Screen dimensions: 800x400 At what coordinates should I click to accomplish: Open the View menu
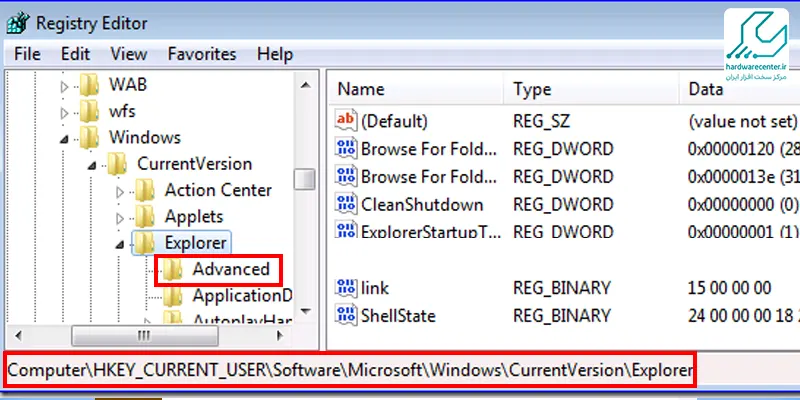click(x=129, y=54)
